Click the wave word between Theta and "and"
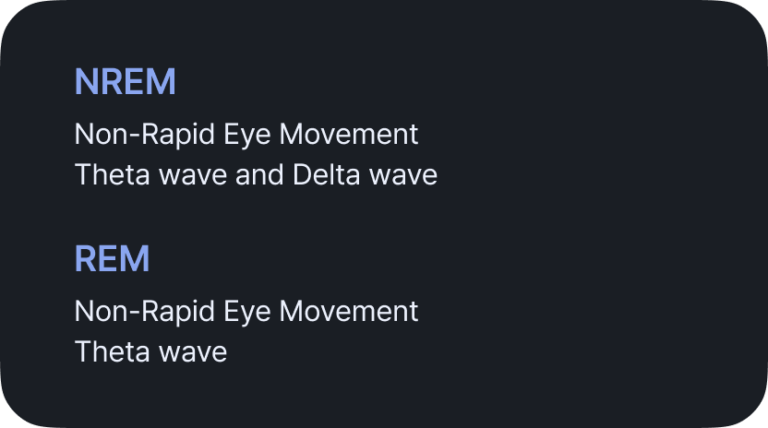 click(193, 176)
